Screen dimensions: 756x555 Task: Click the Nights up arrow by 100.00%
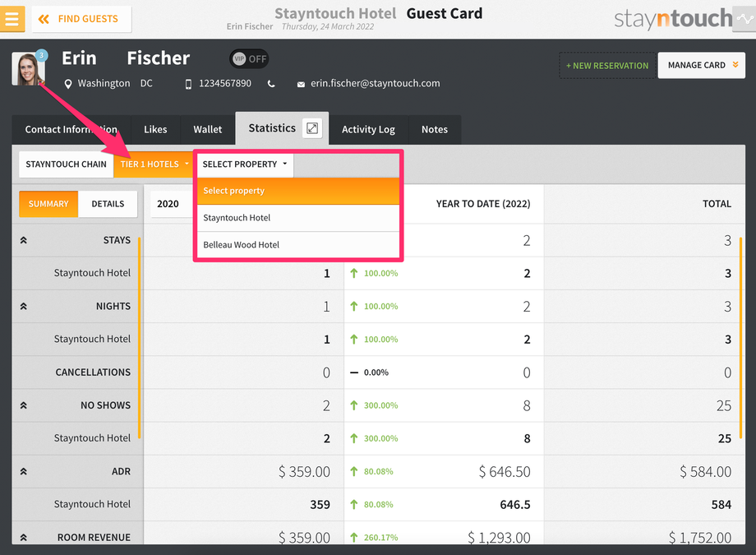click(354, 306)
